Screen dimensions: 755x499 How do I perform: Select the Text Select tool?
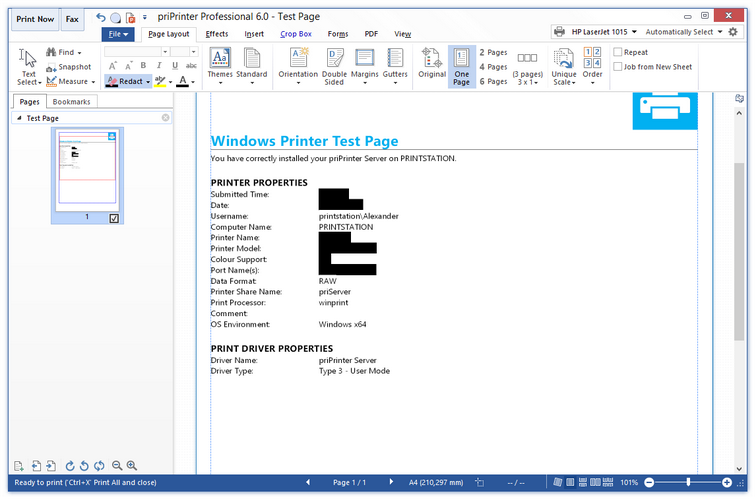pyautogui.click(x=28, y=67)
